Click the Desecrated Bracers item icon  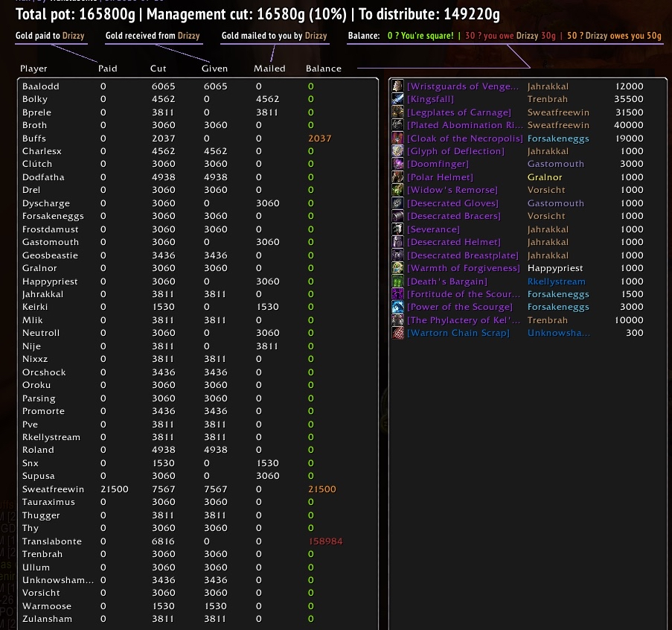pos(397,216)
